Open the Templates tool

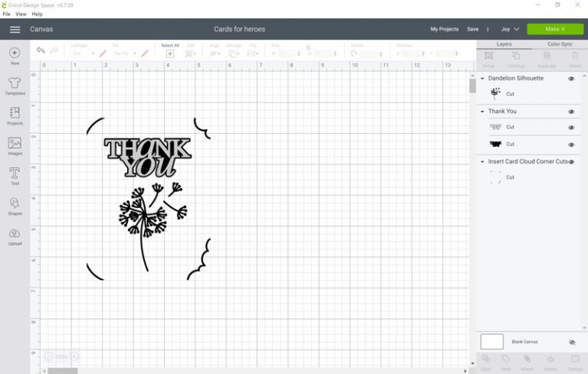(15, 84)
